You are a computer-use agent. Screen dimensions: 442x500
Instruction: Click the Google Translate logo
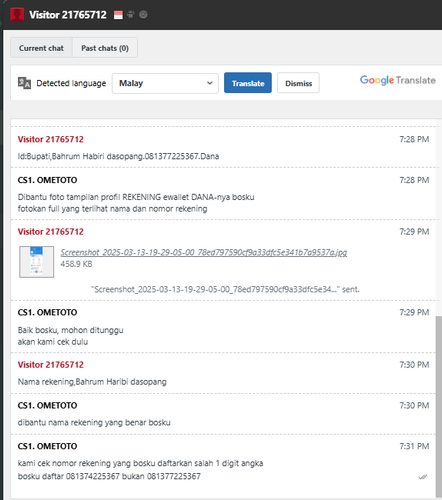click(x=398, y=80)
